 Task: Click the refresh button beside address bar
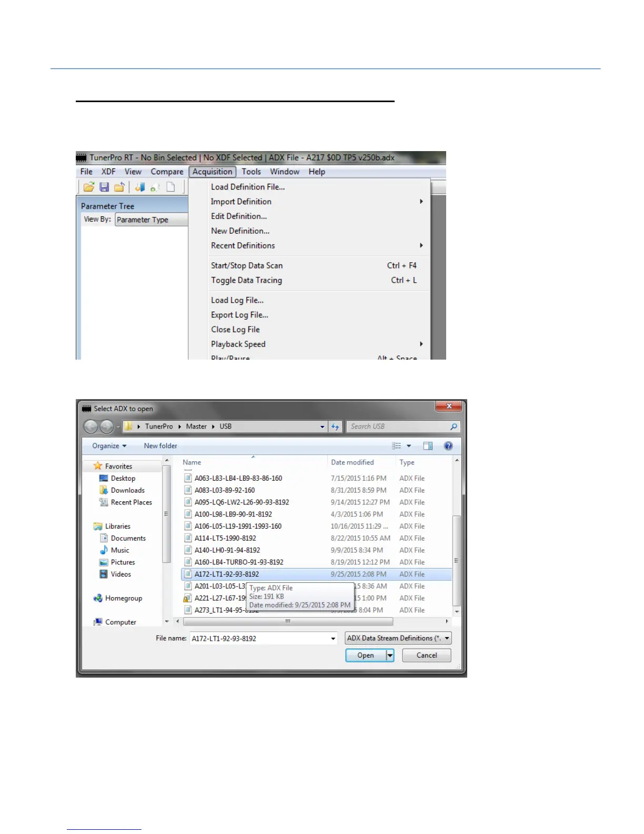[x=335, y=427]
